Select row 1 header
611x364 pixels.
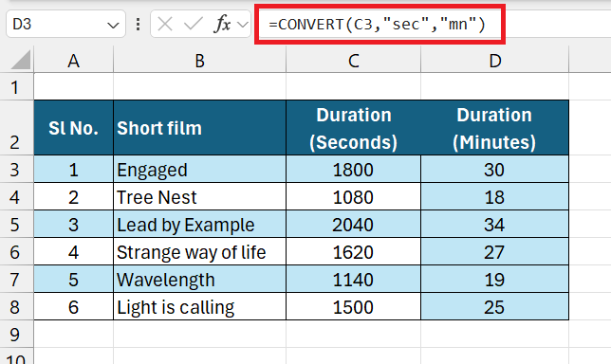[x=16, y=86]
